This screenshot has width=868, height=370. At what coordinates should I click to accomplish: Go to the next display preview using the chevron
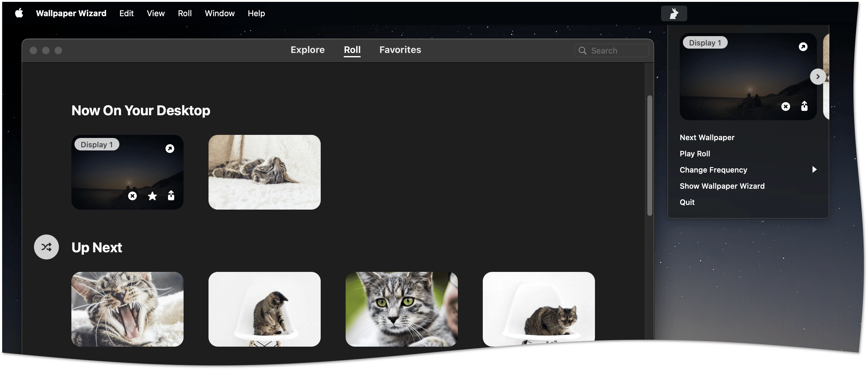(818, 77)
